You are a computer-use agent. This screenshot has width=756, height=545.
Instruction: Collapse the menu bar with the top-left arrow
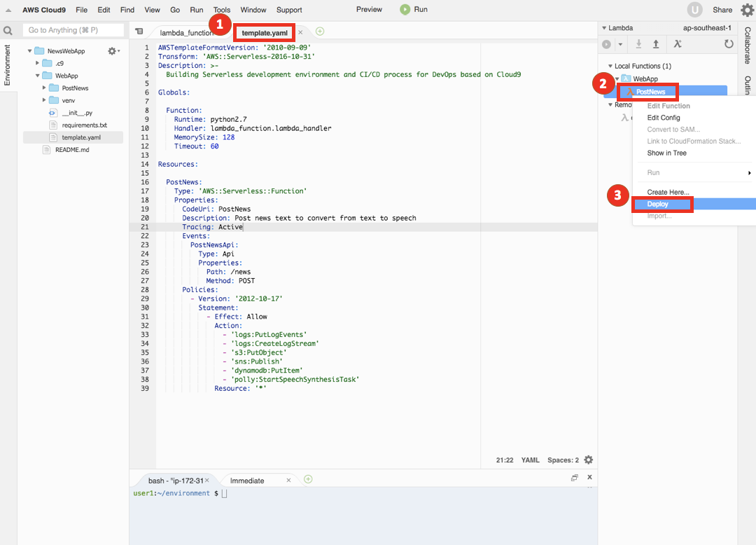[8, 10]
